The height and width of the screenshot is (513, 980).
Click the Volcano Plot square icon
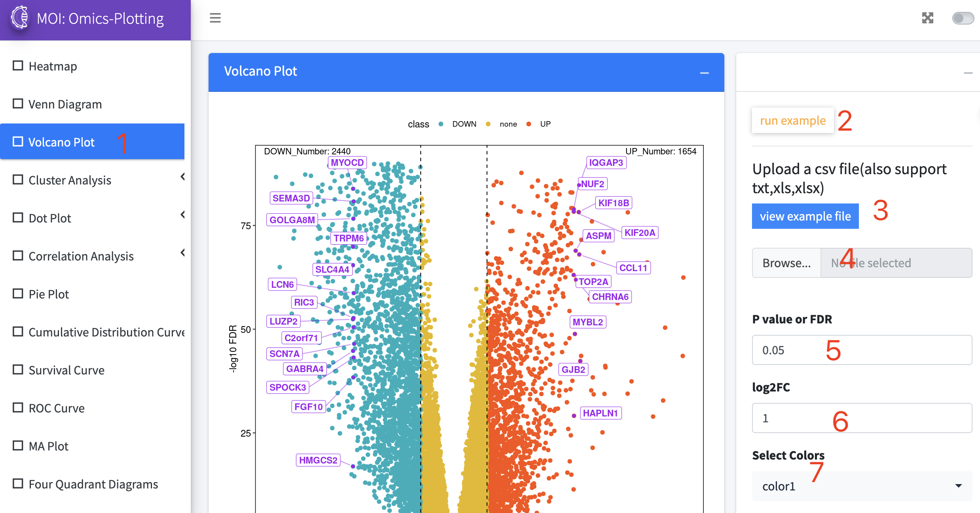18,141
